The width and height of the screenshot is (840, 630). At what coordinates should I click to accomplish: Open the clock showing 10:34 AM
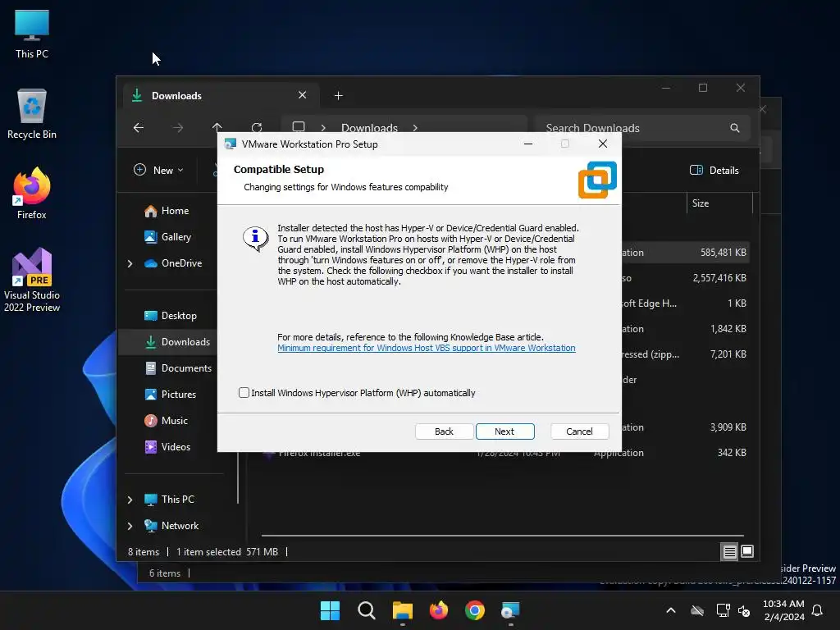783,610
